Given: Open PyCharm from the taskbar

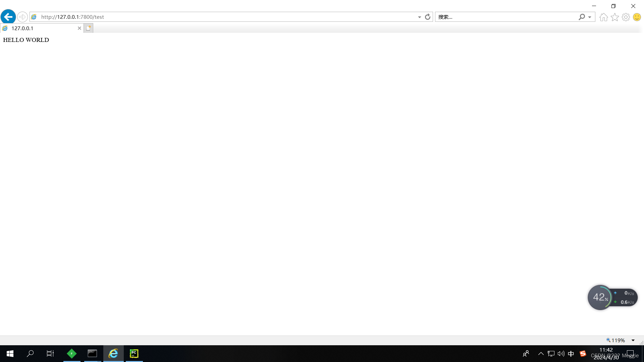Looking at the screenshot, I should click(x=134, y=353).
